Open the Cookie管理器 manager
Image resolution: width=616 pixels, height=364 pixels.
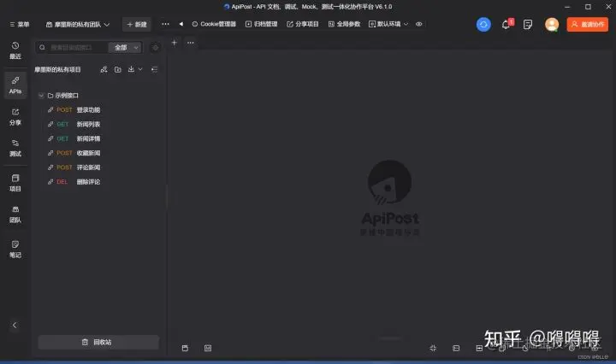click(x=214, y=24)
